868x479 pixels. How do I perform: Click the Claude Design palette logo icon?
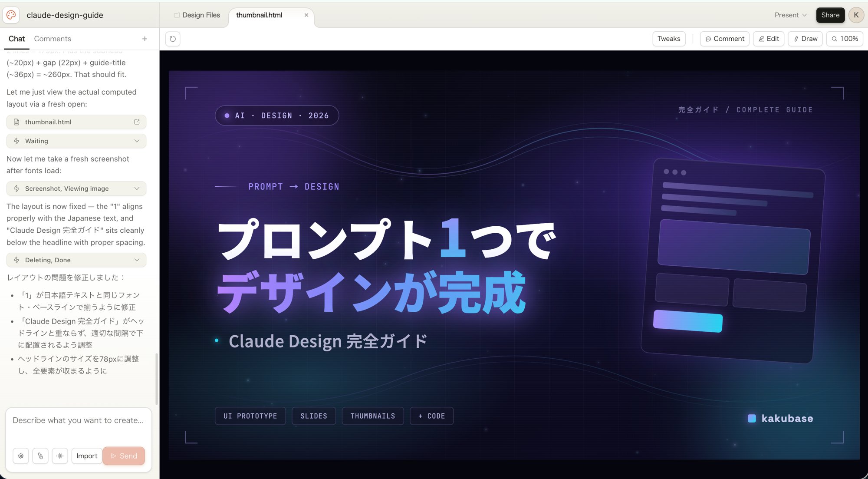click(x=11, y=15)
